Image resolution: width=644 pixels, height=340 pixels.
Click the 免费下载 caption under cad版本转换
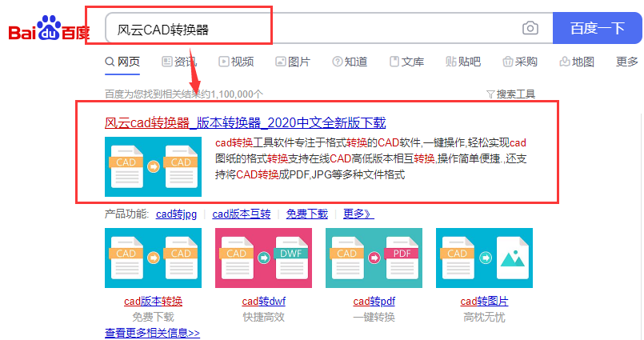tap(153, 317)
